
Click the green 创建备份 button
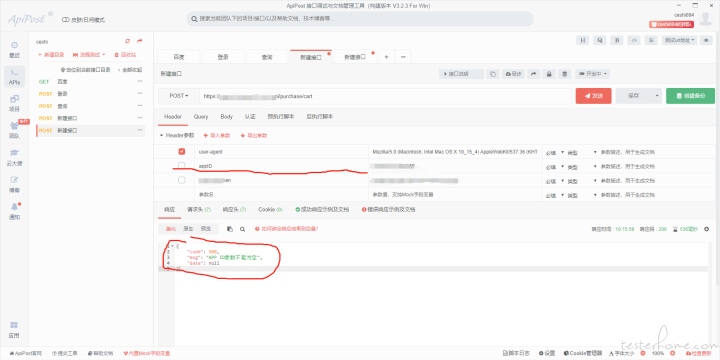click(x=690, y=96)
